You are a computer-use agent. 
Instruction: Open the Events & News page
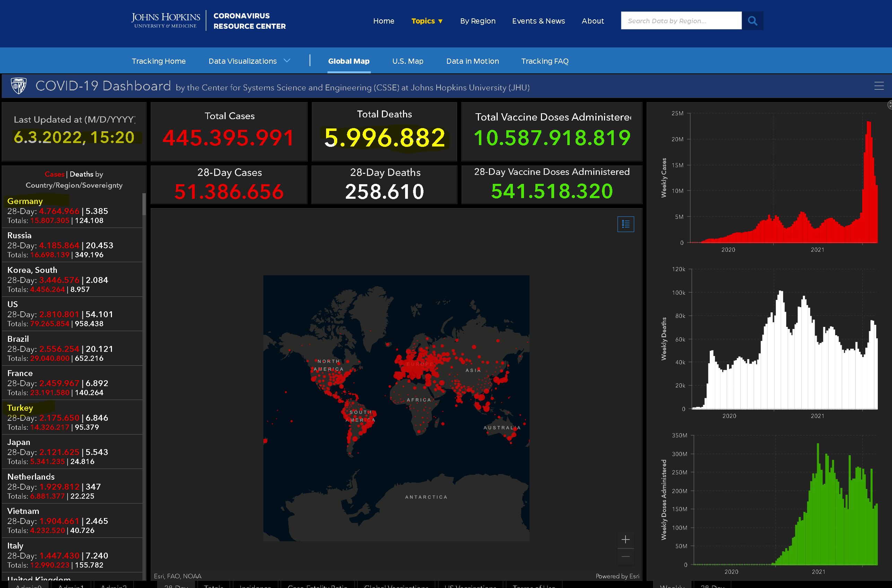tap(538, 21)
